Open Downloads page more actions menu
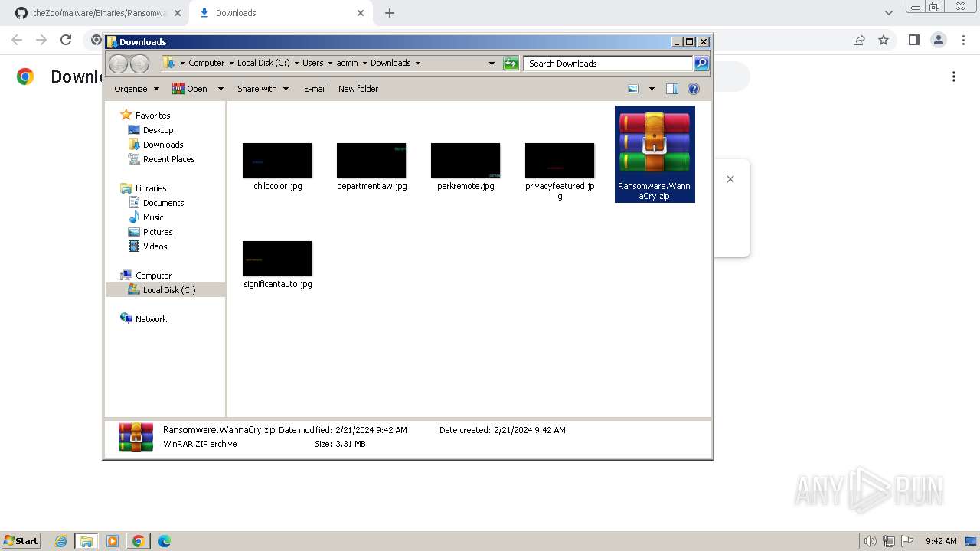The width and height of the screenshot is (980, 551). (954, 77)
